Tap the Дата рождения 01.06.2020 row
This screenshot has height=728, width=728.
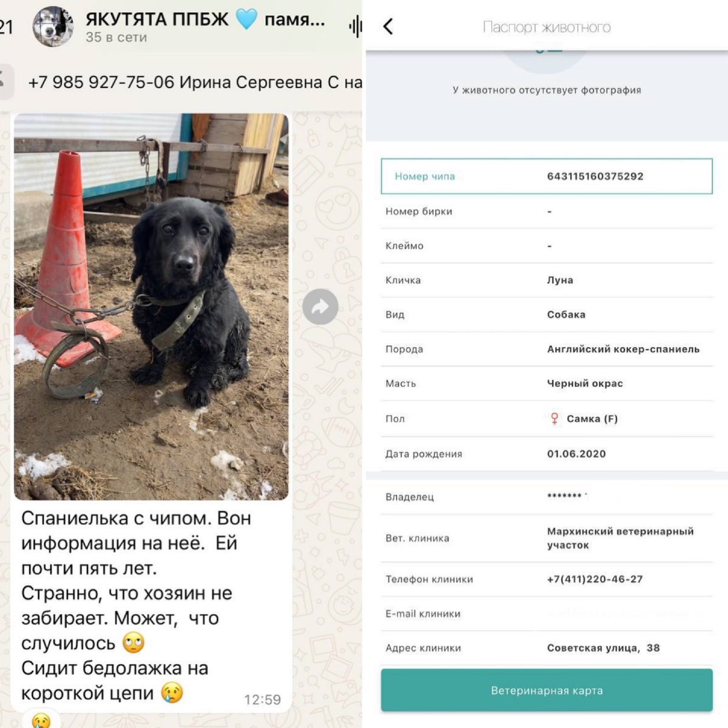pos(547,454)
